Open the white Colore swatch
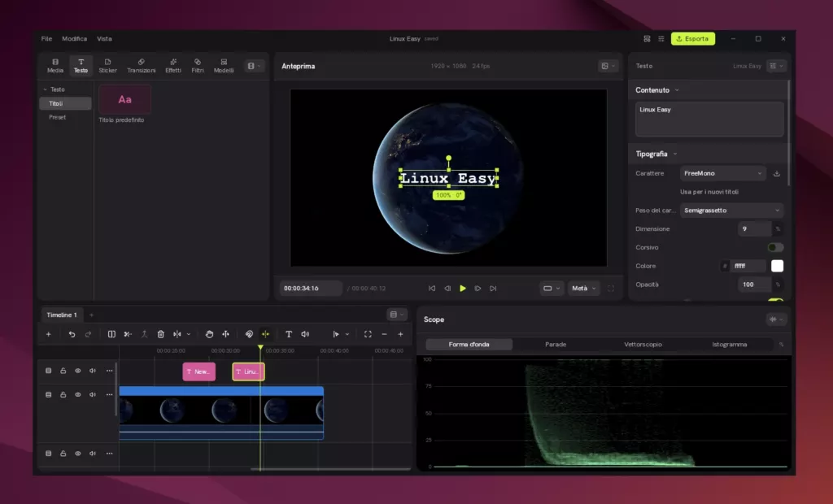 pos(777,266)
